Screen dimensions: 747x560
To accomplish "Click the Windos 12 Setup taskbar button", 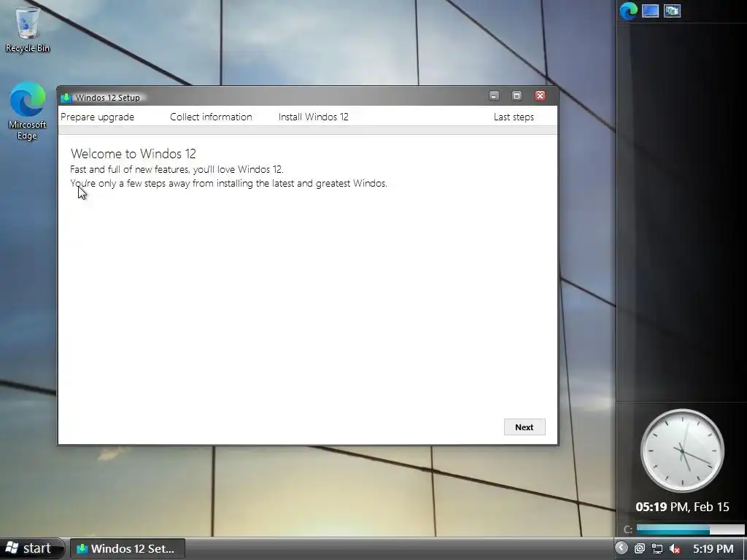I will point(128,548).
